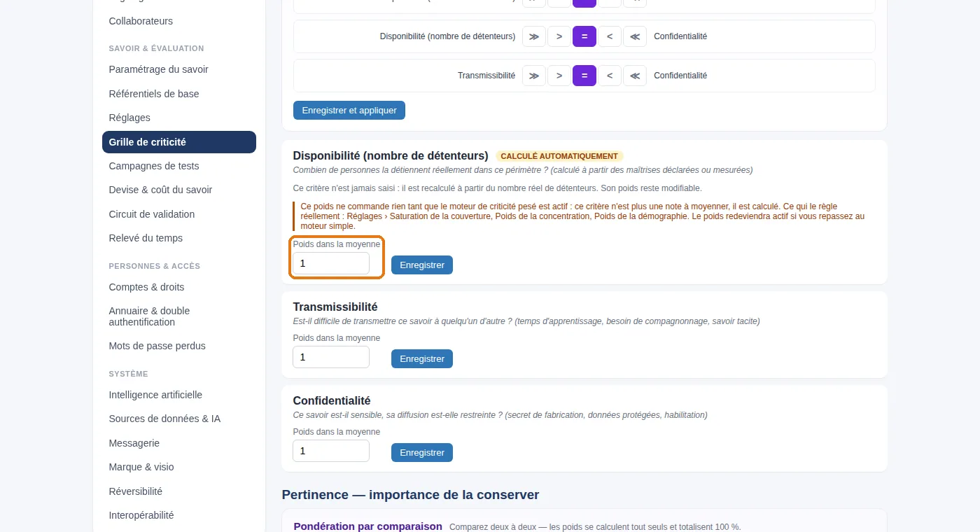
Task: Select < in the Disponibilité comparison row
Action: pos(610,36)
